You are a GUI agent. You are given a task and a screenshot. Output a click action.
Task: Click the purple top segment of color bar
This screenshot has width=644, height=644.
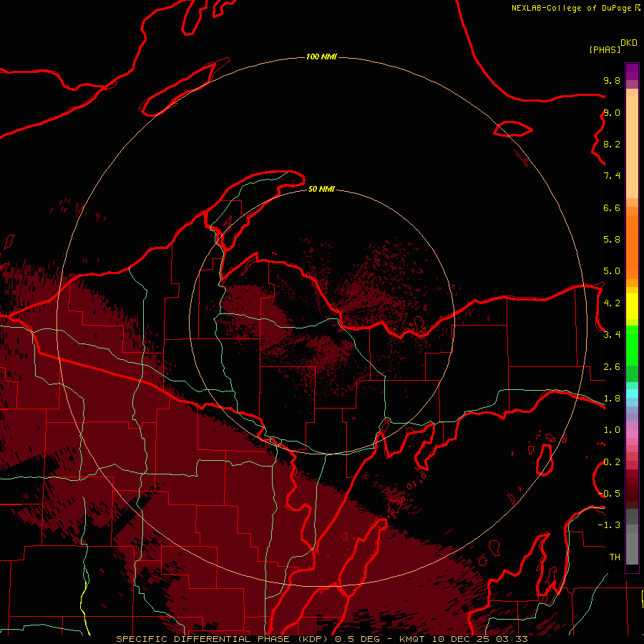(x=632, y=72)
